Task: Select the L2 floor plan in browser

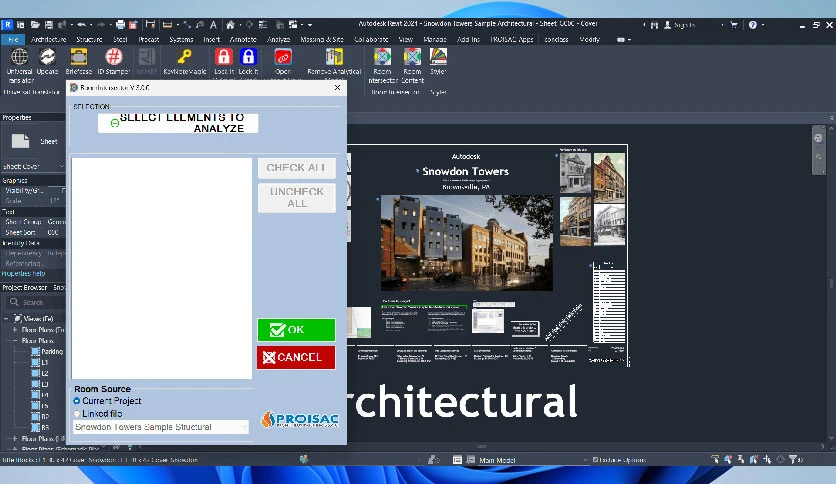Action: pos(45,373)
